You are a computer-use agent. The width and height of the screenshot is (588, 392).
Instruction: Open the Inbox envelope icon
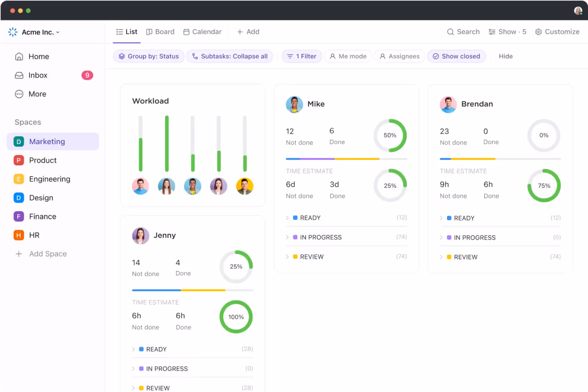pos(19,75)
